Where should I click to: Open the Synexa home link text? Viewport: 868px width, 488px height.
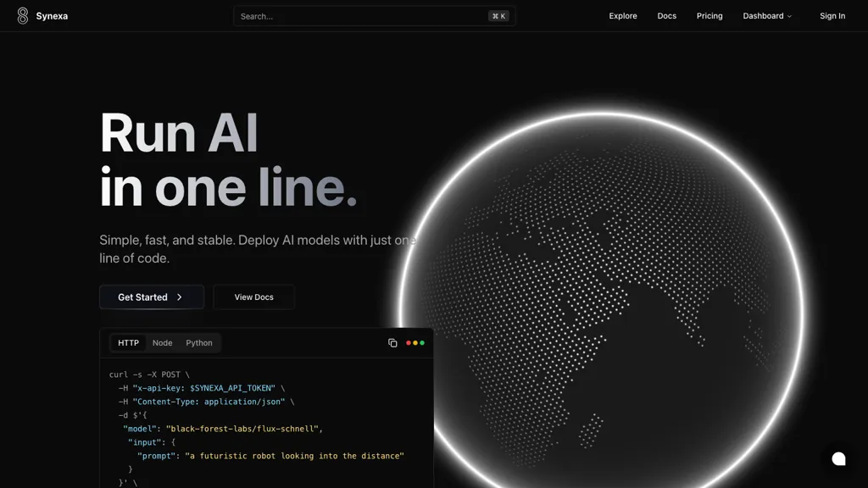pyautogui.click(x=52, y=16)
